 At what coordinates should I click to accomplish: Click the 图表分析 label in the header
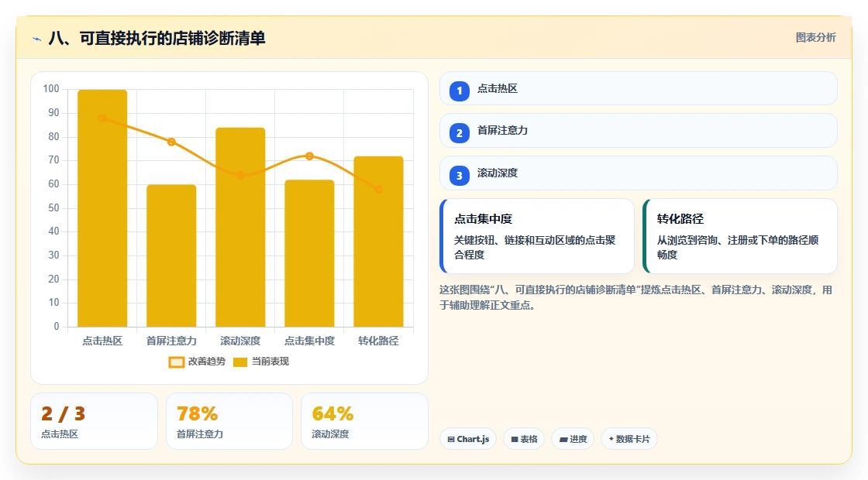tap(815, 38)
